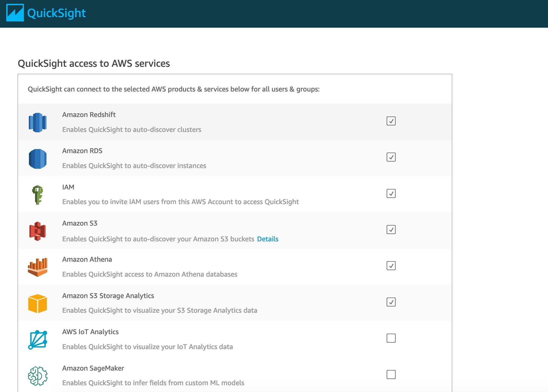Uncheck the Amazon RDS checkbox
Image resolution: width=548 pixels, height=392 pixels.
(391, 157)
